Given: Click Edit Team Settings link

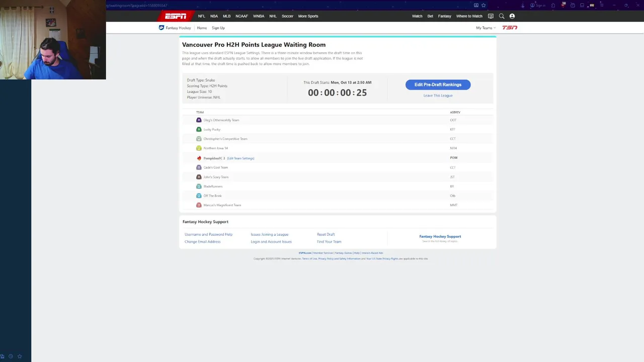Looking at the screenshot, I should (240, 158).
